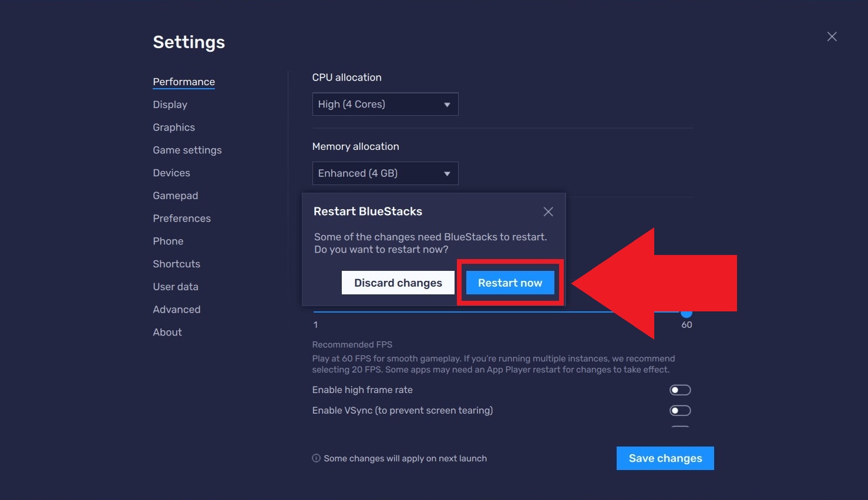Image resolution: width=868 pixels, height=500 pixels.
Task: Click the Settings heading
Action: (189, 42)
